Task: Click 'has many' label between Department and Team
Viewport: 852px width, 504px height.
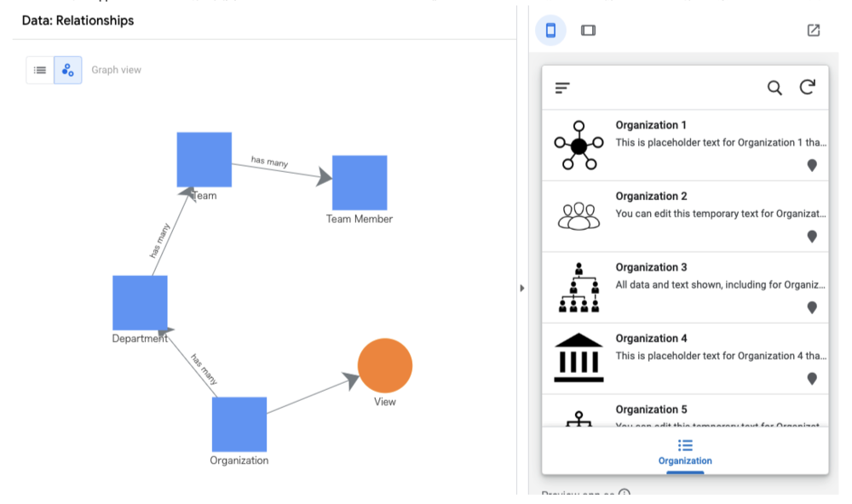Action: 160,240
